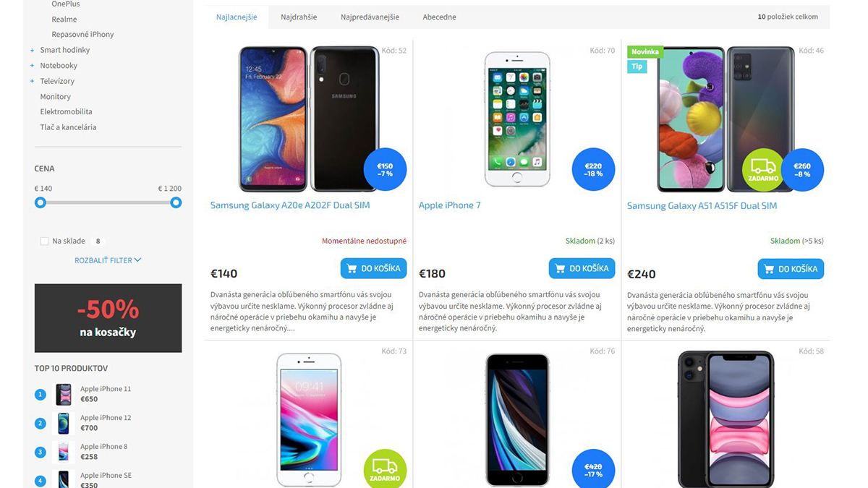Click the ZADARMO truck badge on the silver iPhone
This screenshot has width=868, height=488.
click(x=385, y=470)
